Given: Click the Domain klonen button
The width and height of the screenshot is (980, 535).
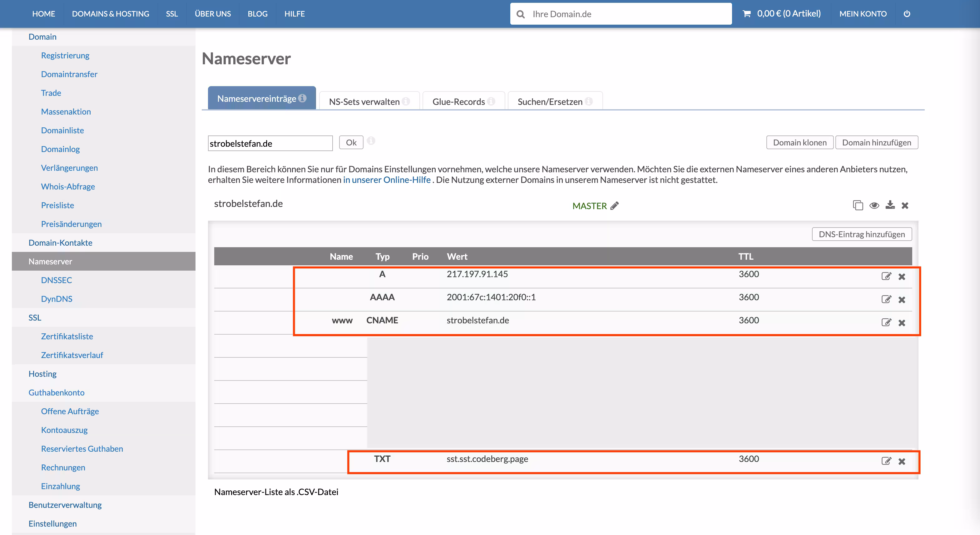Looking at the screenshot, I should 799,143.
